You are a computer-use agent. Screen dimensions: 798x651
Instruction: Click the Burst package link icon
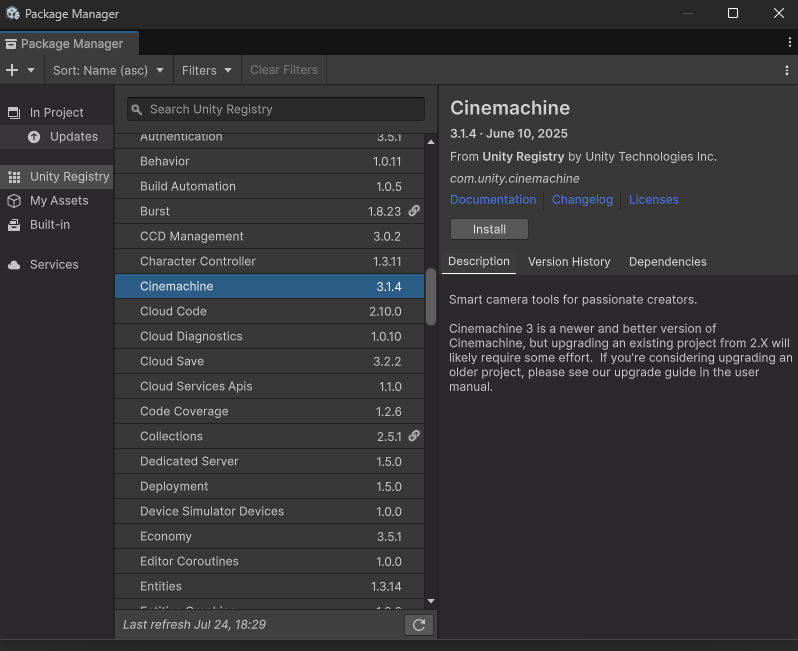point(414,211)
